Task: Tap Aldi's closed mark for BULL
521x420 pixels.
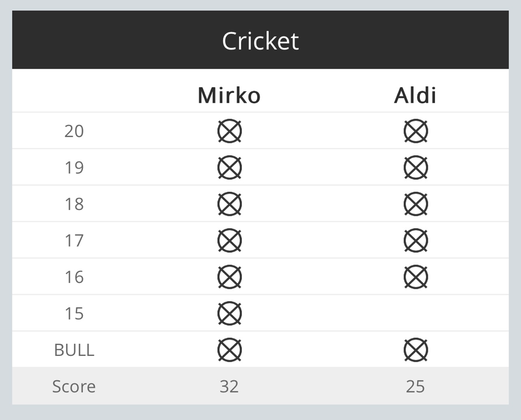Action: [x=415, y=350]
